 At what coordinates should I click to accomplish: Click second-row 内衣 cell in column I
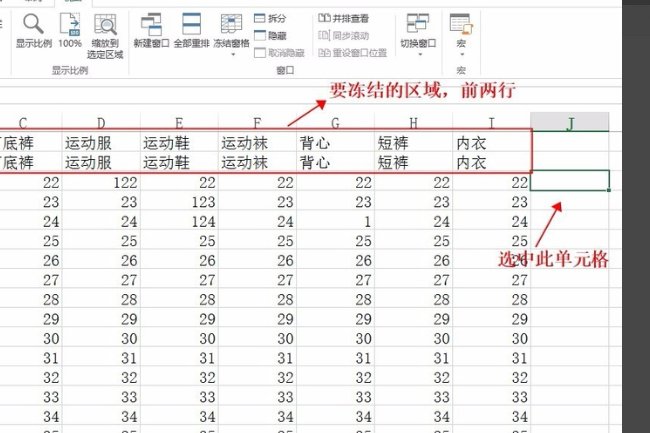tap(492, 163)
